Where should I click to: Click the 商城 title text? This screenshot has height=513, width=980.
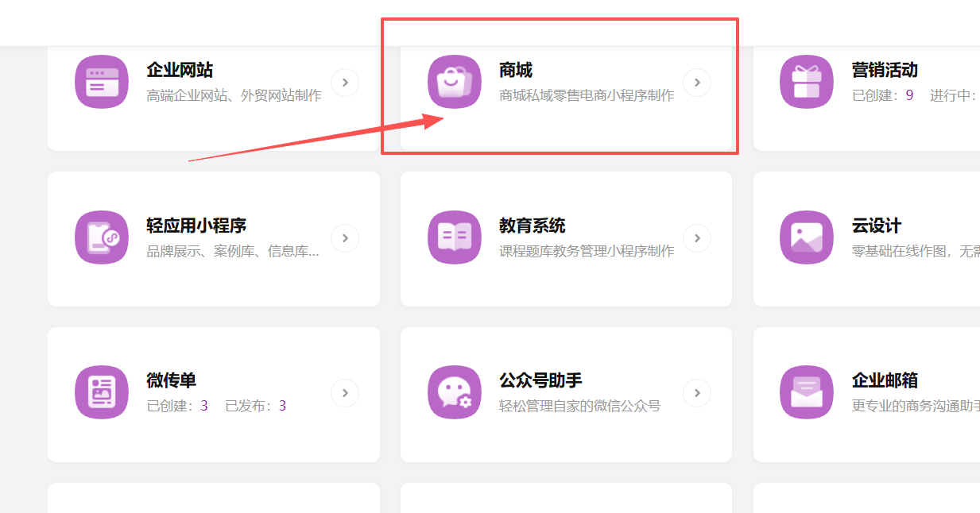[x=516, y=70]
